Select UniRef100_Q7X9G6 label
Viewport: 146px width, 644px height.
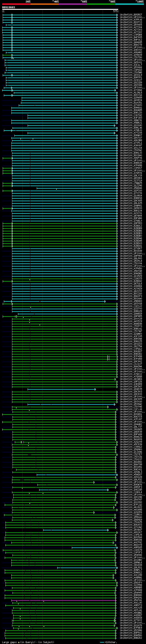[x=131, y=90]
